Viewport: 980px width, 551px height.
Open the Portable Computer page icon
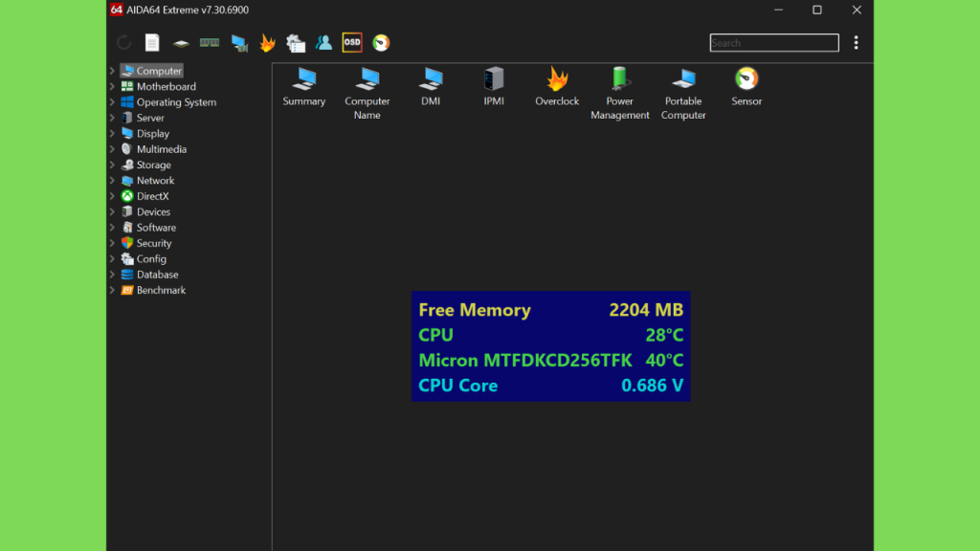(x=683, y=94)
